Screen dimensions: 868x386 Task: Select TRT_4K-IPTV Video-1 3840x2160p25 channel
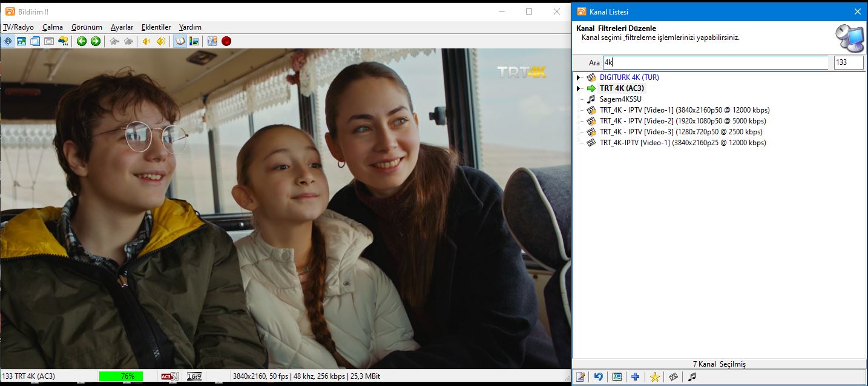tap(683, 143)
